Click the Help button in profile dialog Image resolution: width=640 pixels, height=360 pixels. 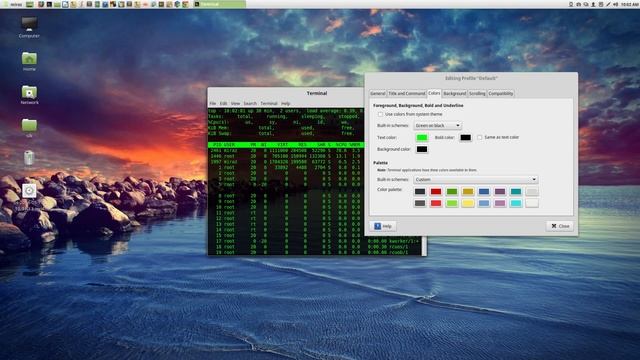tap(383, 226)
